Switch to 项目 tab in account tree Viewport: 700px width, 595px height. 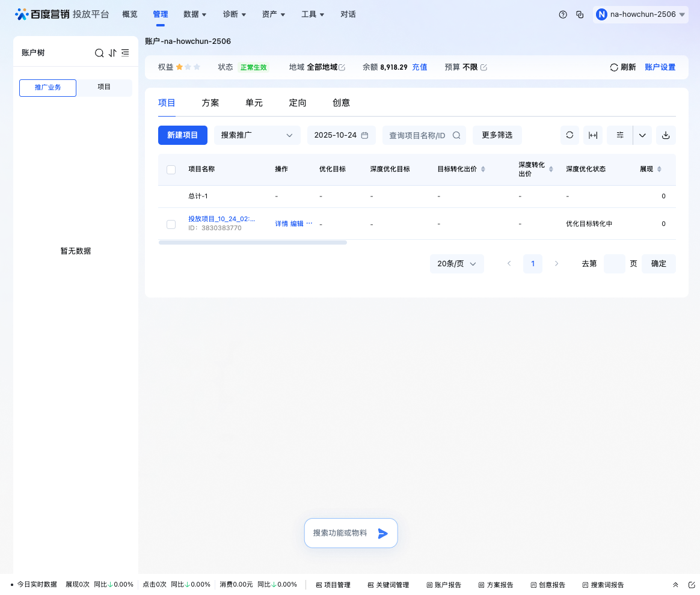tap(104, 87)
